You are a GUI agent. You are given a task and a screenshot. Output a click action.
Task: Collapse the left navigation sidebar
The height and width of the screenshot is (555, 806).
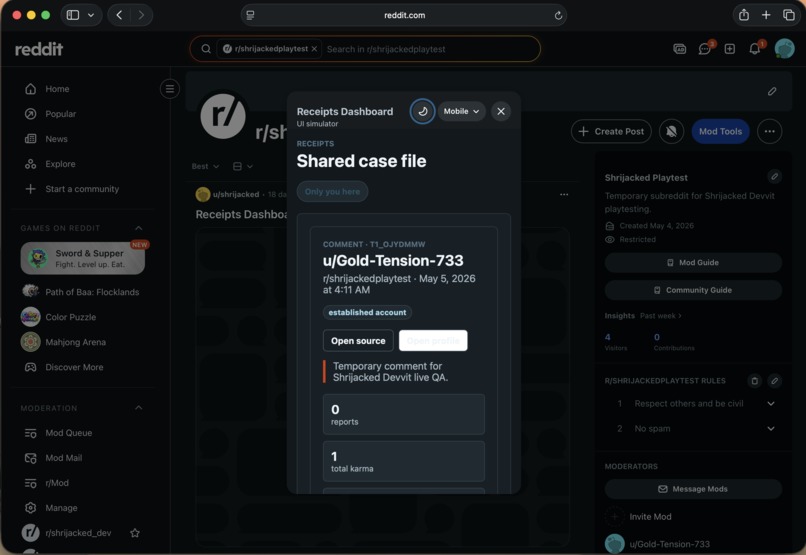[x=170, y=89]
